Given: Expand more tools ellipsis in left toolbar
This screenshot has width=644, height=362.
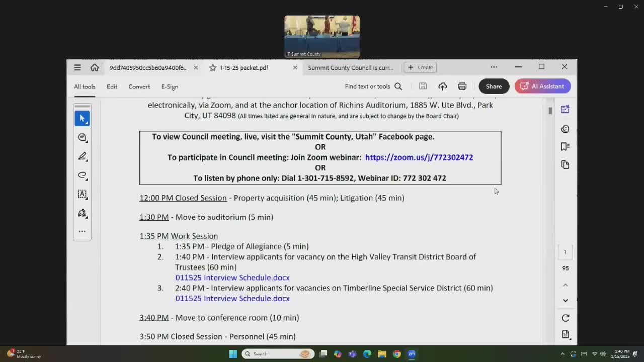Looking at the screenshot, I should pos(82,231).
